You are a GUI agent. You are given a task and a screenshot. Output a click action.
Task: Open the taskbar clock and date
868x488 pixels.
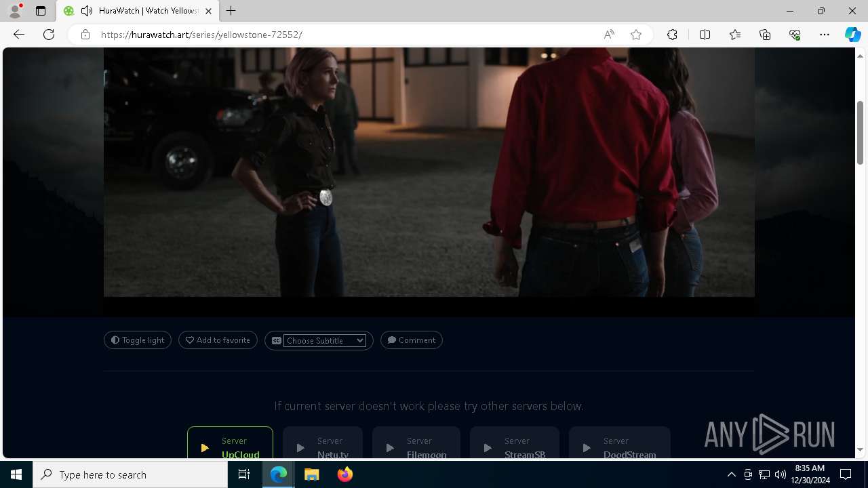point(811,474)
